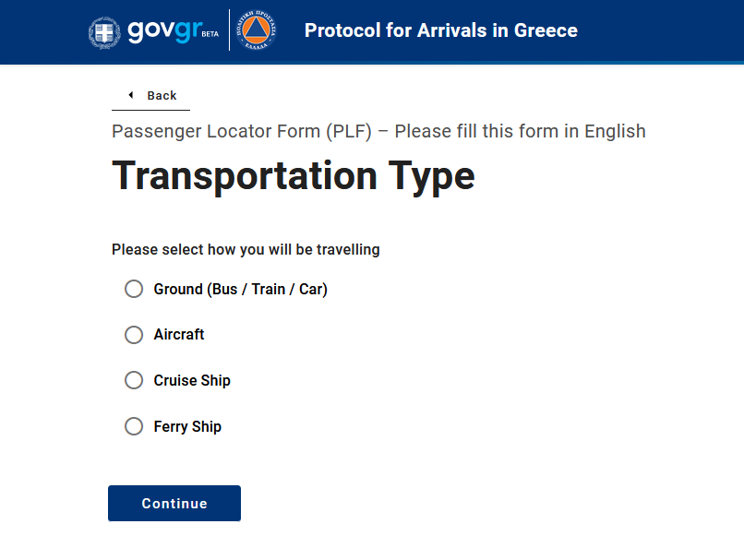Click the Passenger Locator Form subtitle text

(x=378, y=131)
